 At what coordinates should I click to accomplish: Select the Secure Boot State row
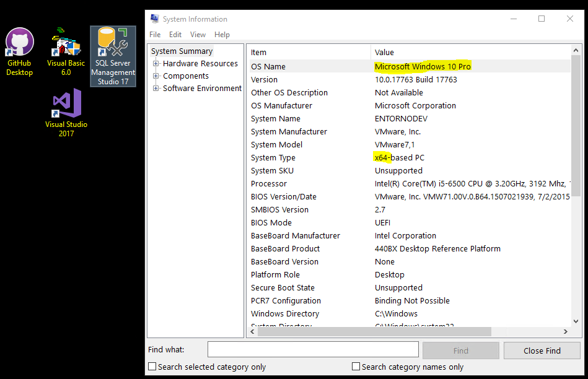point(410,287)
